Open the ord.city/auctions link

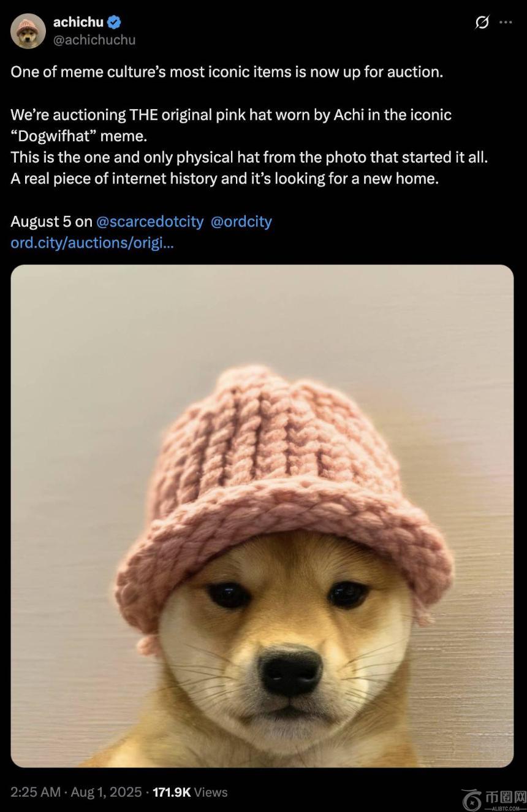[92, 243]
